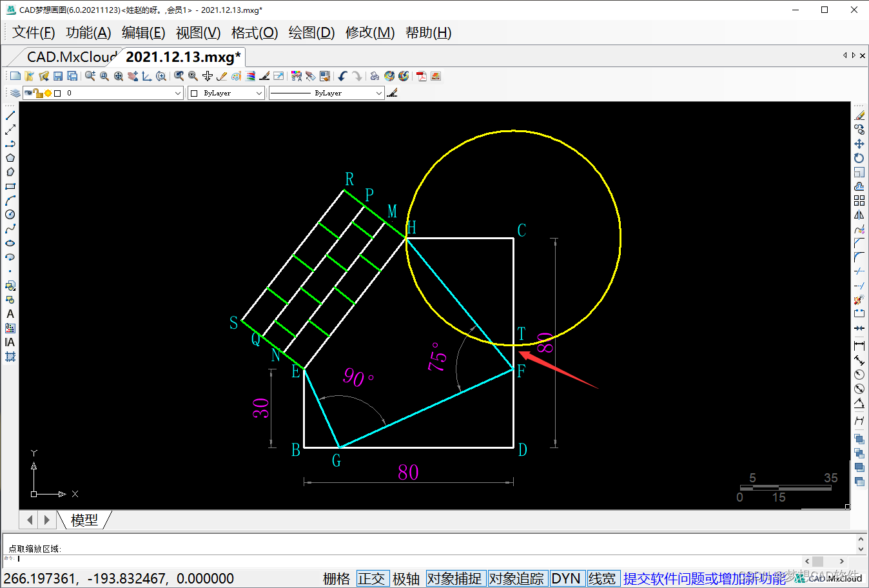Click the Print icon
Viewport: 869px width, 588px height.
point(375,76)
